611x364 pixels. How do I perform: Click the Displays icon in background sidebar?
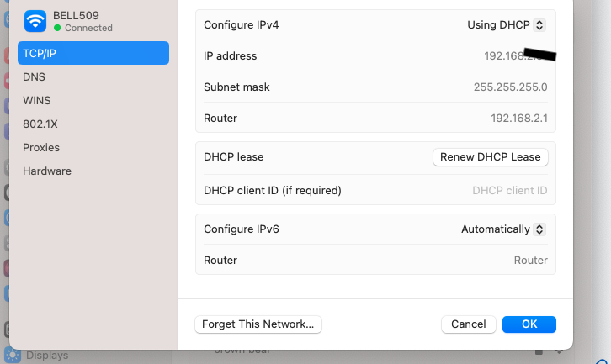click(x=13, y=355)
